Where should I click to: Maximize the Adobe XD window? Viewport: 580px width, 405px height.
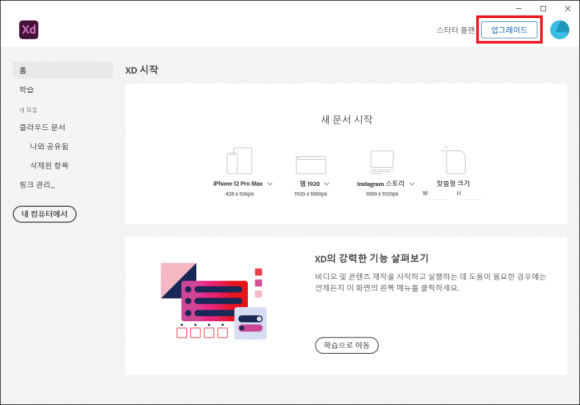[x=543, y=8]
